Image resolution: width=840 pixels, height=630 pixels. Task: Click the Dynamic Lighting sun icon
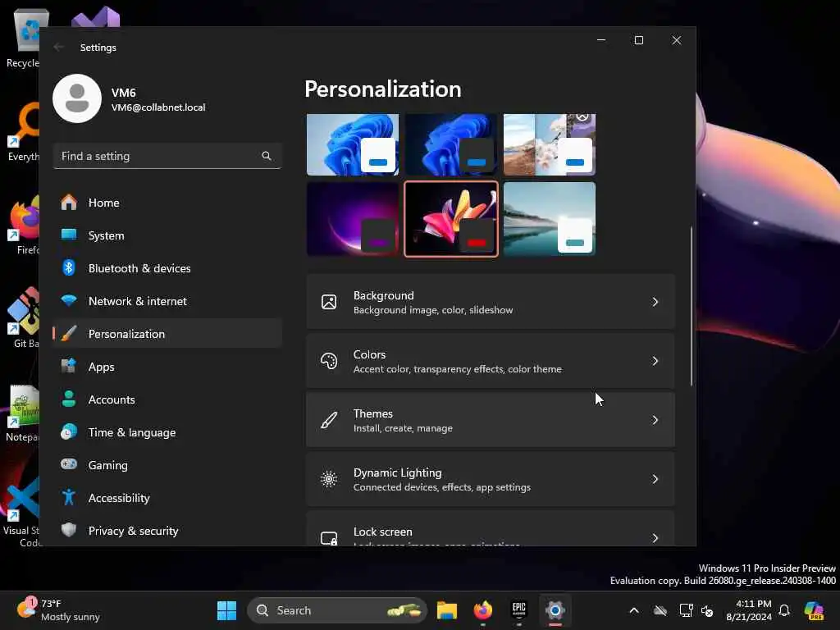point(329,479)
